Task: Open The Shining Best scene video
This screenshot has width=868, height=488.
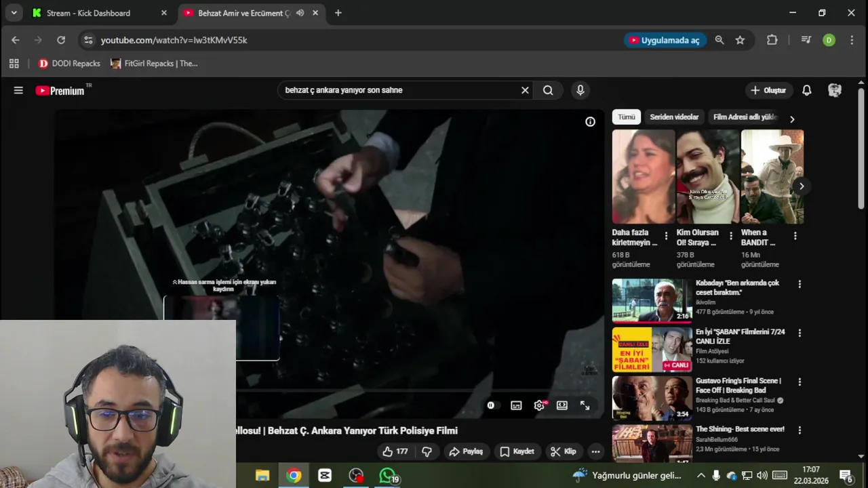Action: pos(740,429)
